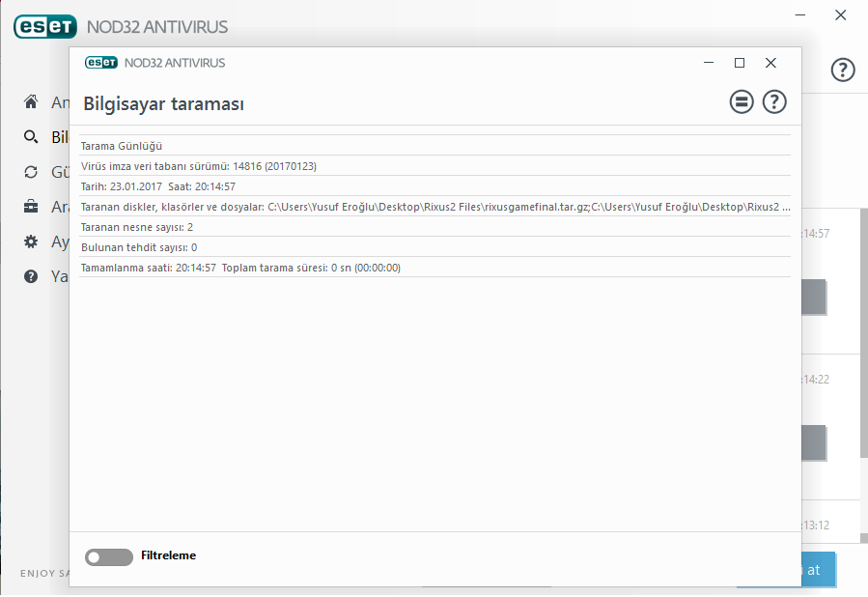Open the scan window menu icon
Viewport: 868px width, 597px height.
(742, 101)
